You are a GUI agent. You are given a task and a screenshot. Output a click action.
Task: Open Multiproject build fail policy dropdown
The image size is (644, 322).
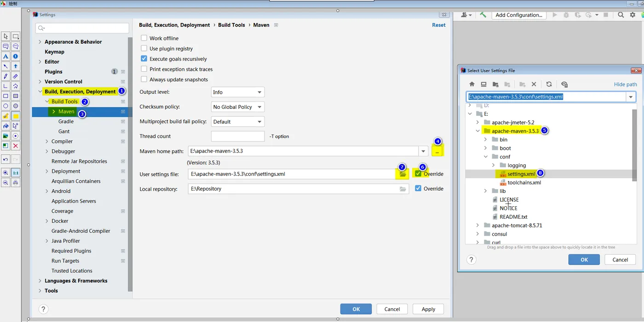238,122
